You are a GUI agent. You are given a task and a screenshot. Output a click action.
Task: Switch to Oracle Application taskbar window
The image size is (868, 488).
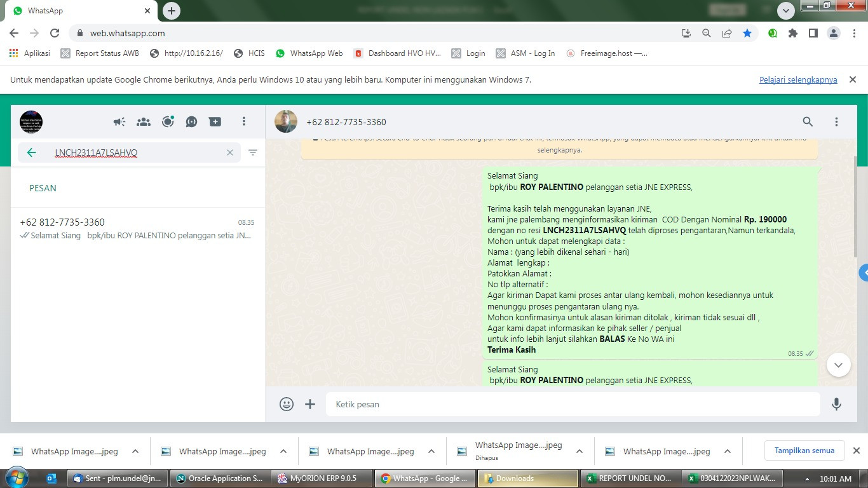(x=220, y=478)
